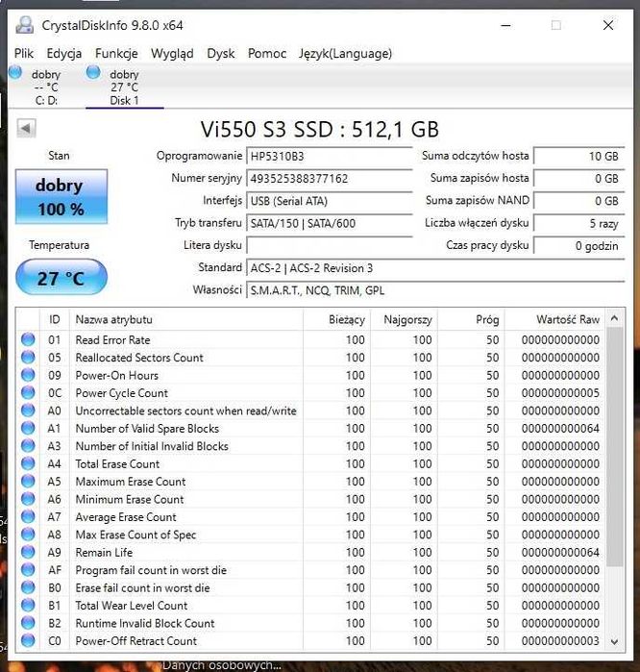This screenshot has height=672, width=640.
Task: Click the Wartość Raw column header
Action: click(x=554, y=319)
